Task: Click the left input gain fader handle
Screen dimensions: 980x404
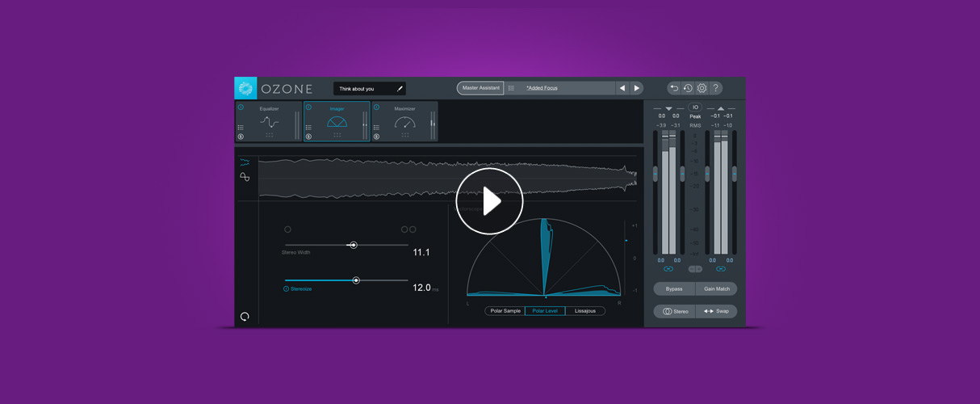Action: [x=655, y=173]
